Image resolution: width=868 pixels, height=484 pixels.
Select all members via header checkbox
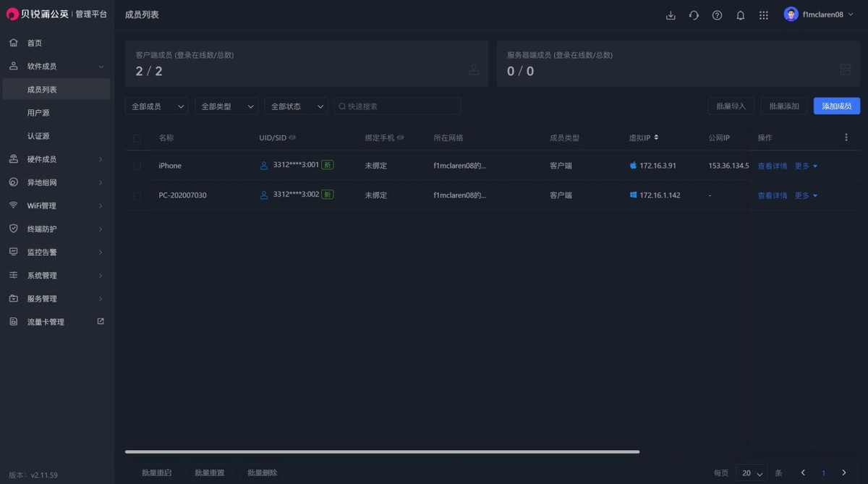(x=137, y=137)
